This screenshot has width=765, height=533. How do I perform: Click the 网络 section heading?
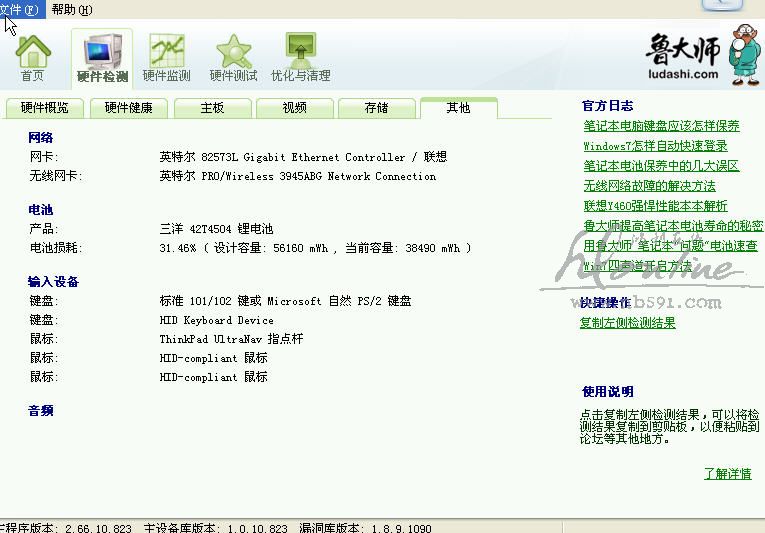click(41, 138)
